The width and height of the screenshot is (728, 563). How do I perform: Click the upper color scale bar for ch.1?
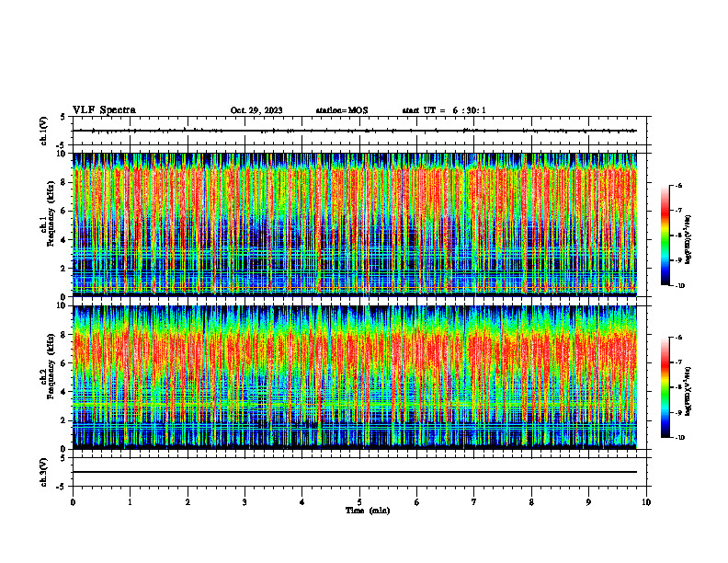click(665, 236)
